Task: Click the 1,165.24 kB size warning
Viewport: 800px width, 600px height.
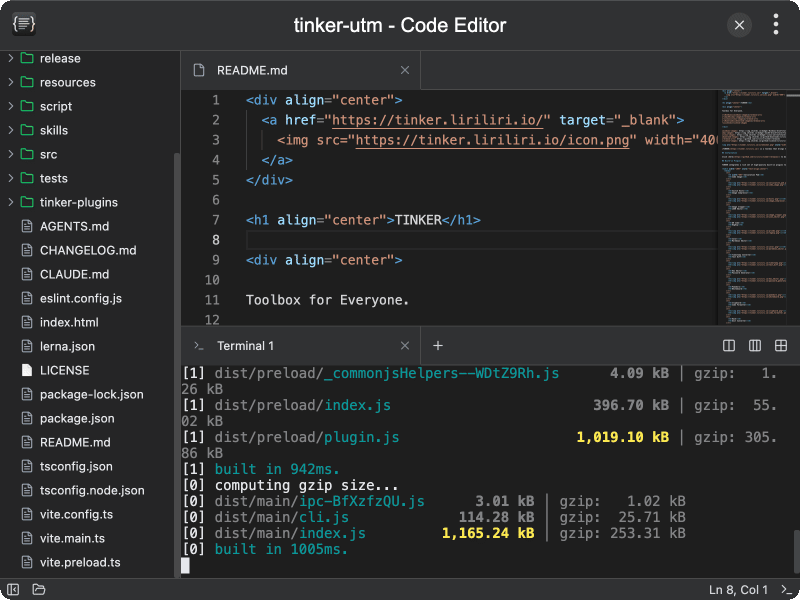Action: [488, 533]
